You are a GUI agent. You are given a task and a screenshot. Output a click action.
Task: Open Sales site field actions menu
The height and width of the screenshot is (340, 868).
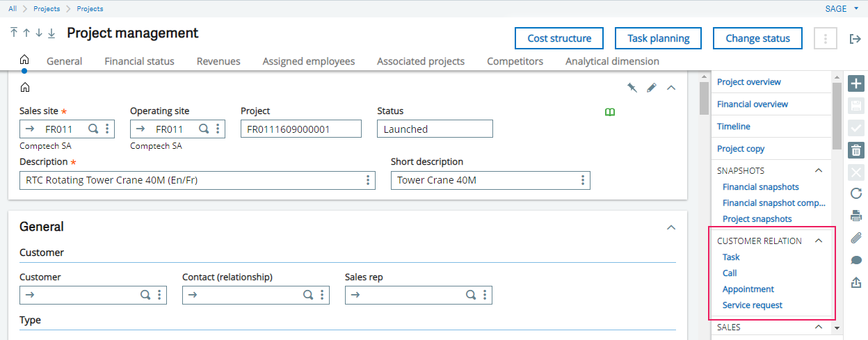[x=107, y=129]
